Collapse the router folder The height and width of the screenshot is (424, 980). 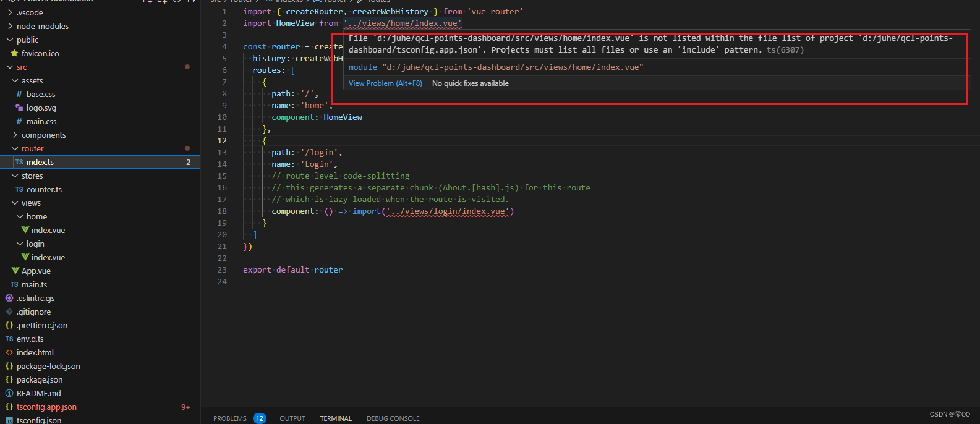click(15, 148)
